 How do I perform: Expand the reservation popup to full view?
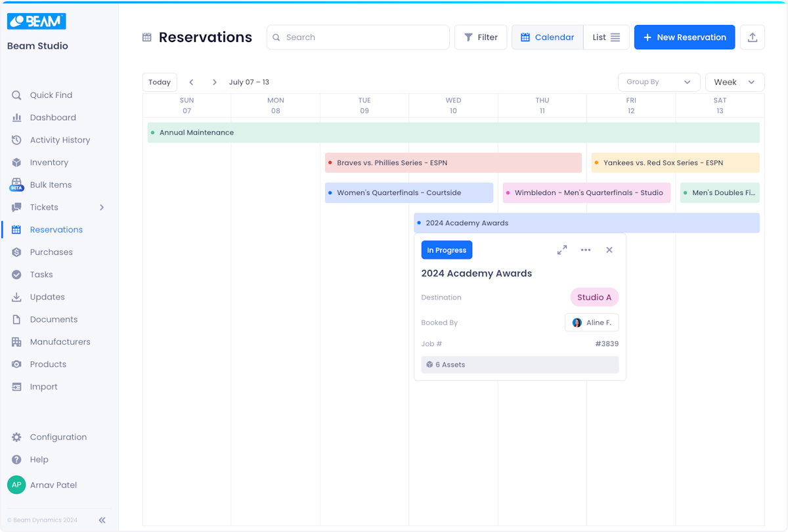[562, 250]
